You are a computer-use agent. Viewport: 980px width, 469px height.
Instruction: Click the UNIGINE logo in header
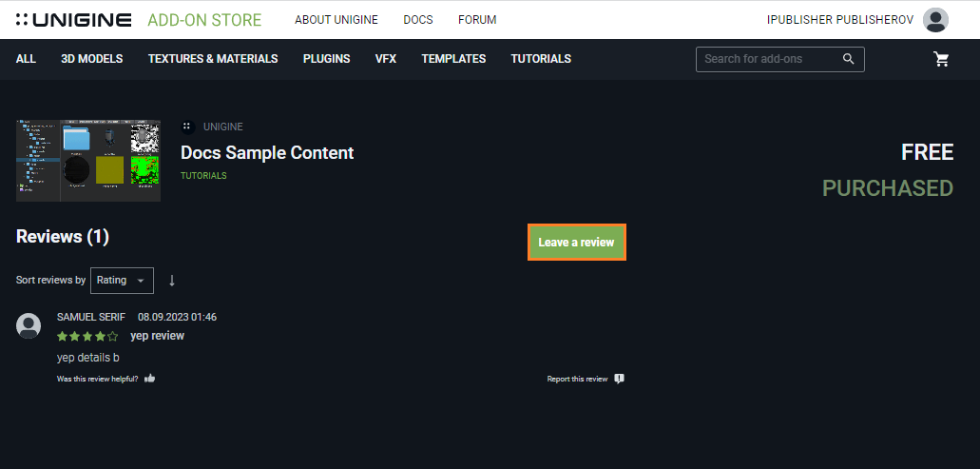[74, 20]
